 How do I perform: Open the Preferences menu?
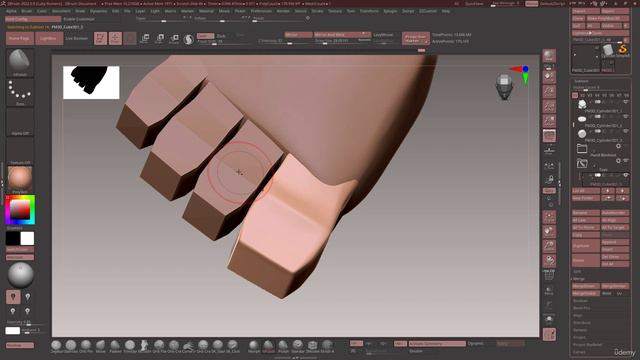[261, 11]
